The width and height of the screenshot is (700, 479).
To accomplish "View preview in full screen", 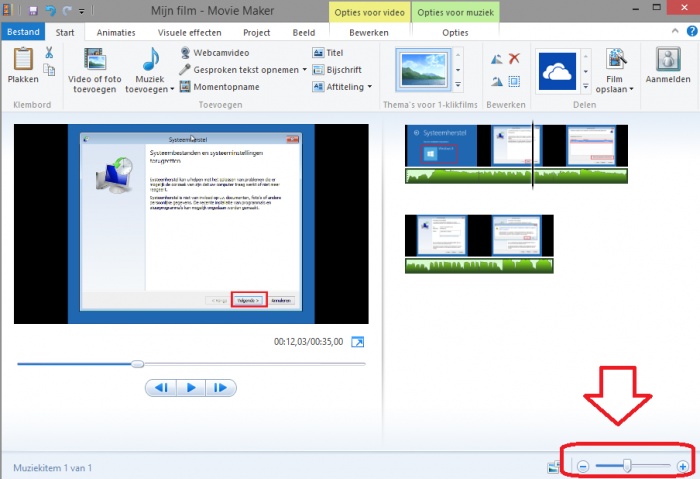I will [x=358, y=342].
